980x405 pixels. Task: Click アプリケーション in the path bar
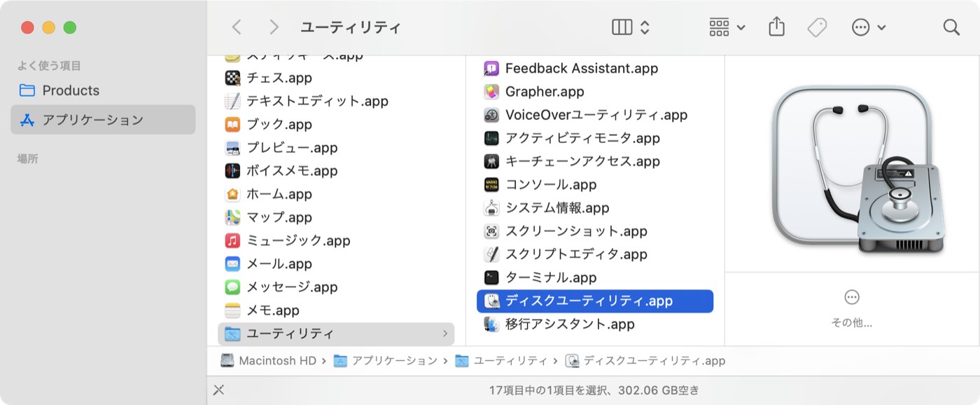point(386,361)
